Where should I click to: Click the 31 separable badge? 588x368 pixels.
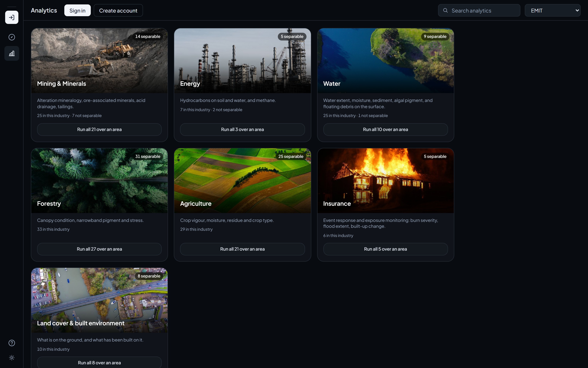pos(148,157)
